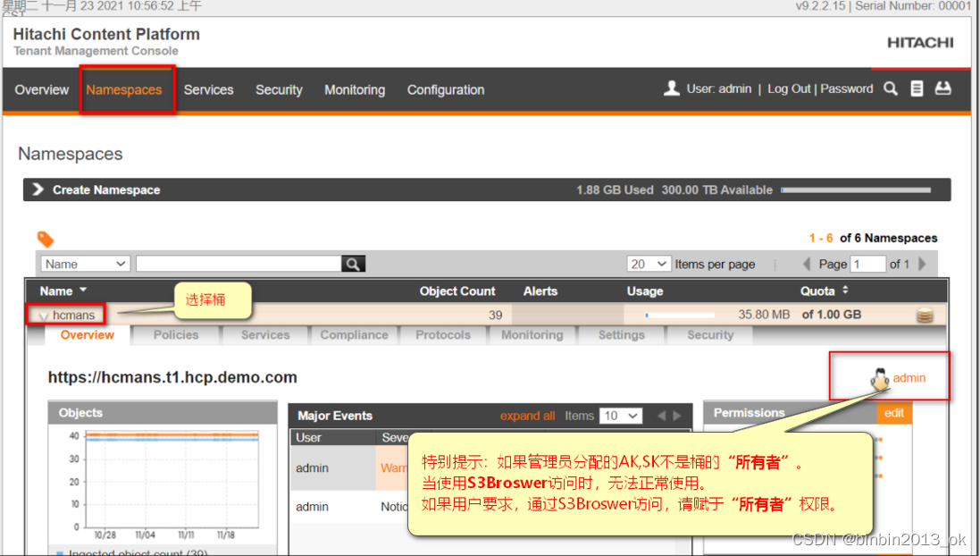Click the hcmans namespace name
The width and height of the screenshot is (980, 556).
[74, 316]
